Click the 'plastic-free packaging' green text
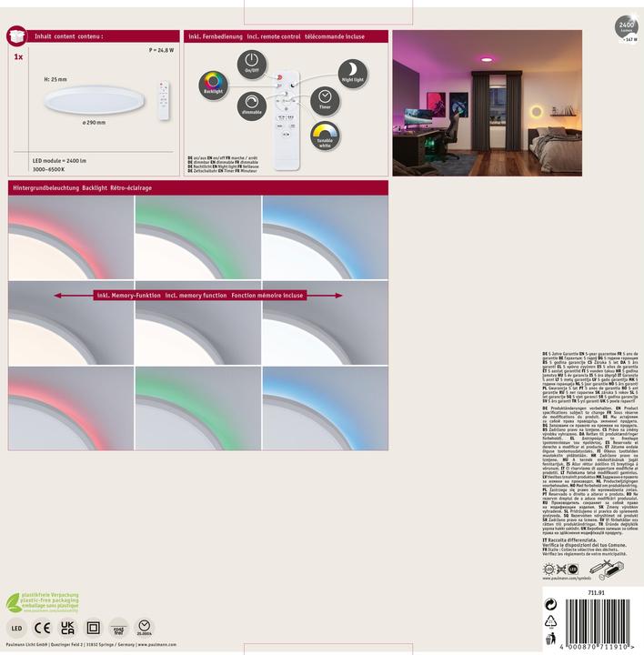This screenshot has height=655, width=644. coord(49,600)
